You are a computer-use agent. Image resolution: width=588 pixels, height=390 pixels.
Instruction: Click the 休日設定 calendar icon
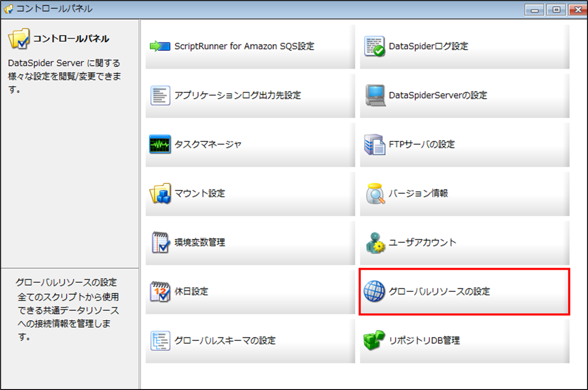[x=160, y=291]
